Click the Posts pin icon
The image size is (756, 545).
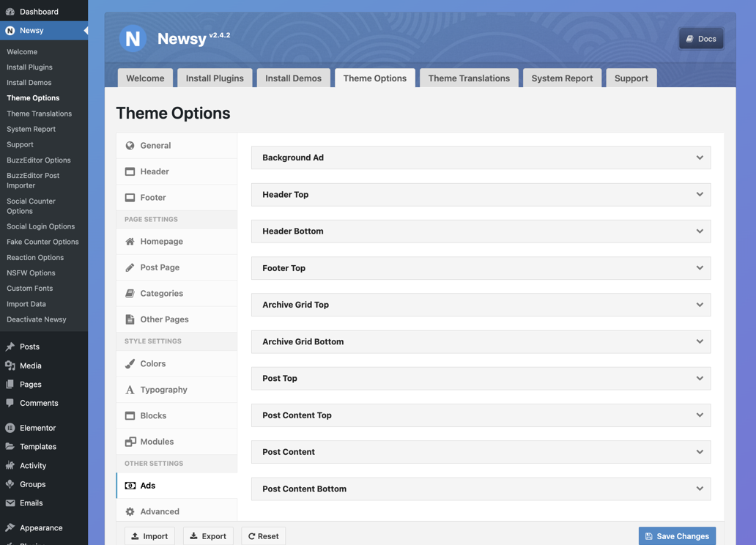click(10, 346)
